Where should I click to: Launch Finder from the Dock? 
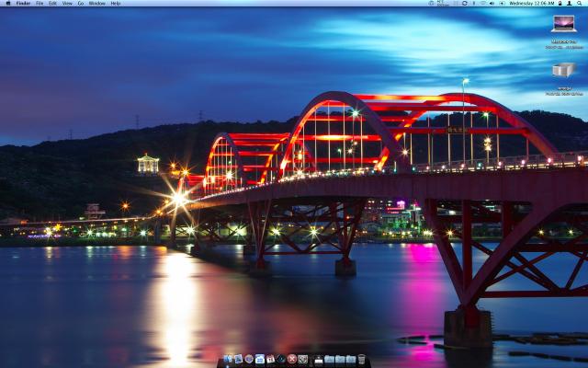click(228, 360)
